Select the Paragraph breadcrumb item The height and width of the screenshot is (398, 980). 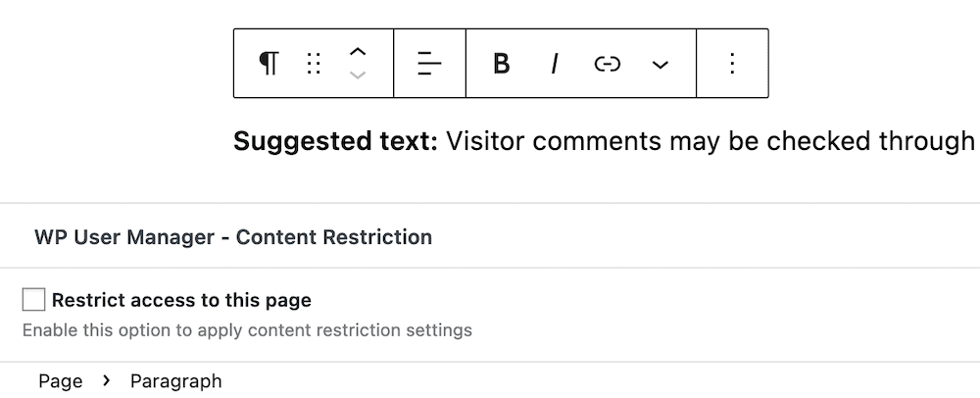175,381
